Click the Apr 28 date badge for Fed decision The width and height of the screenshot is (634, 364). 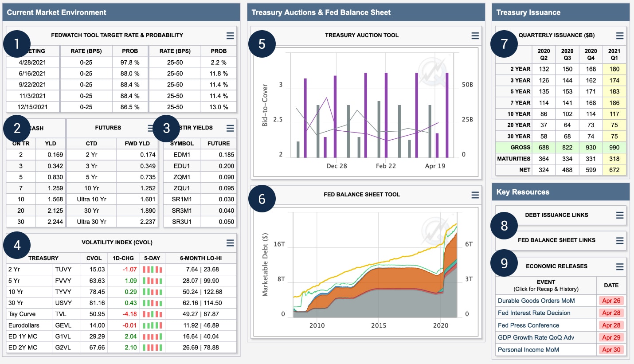pos(611,313)
